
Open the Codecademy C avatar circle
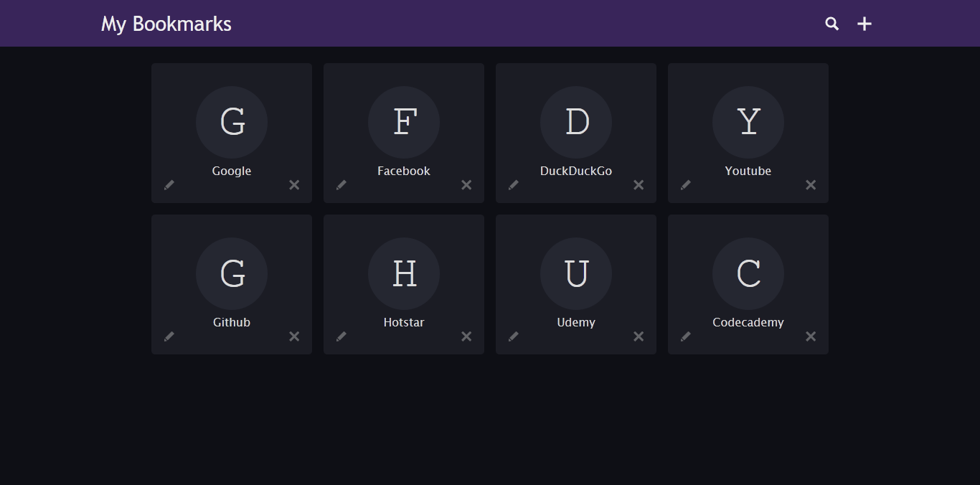point(748,273)
